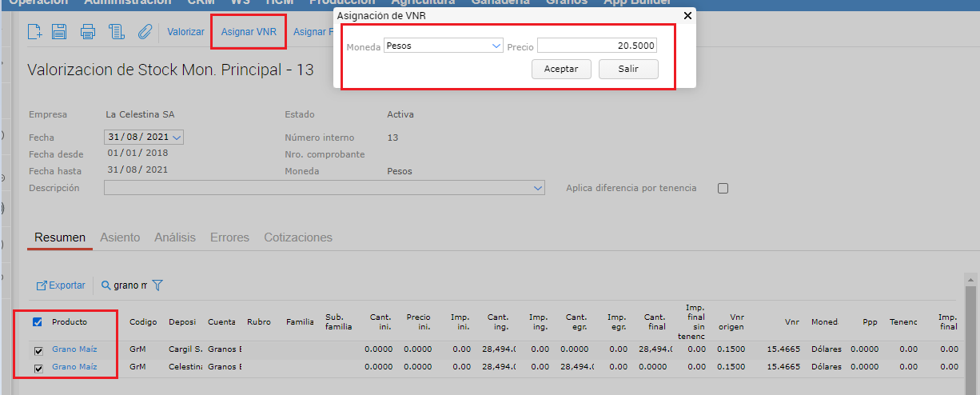
Task: Close the Asignación de VNR dialog
Action: 687,15
